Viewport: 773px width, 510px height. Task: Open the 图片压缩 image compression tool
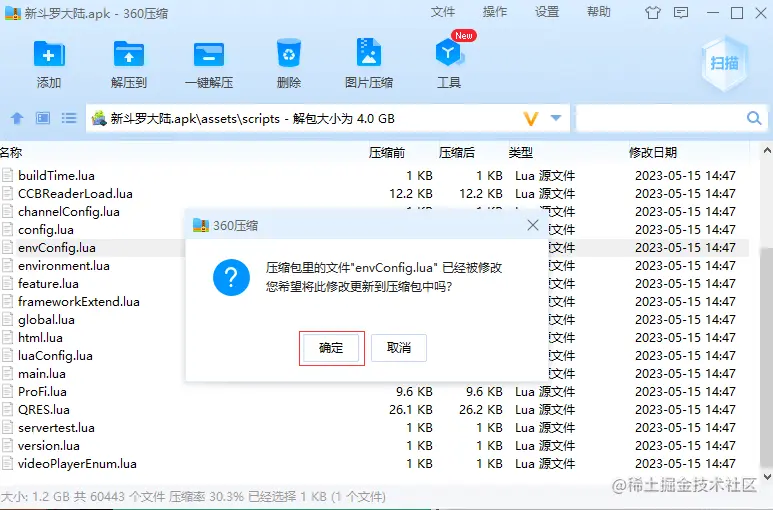coord(369,52)
